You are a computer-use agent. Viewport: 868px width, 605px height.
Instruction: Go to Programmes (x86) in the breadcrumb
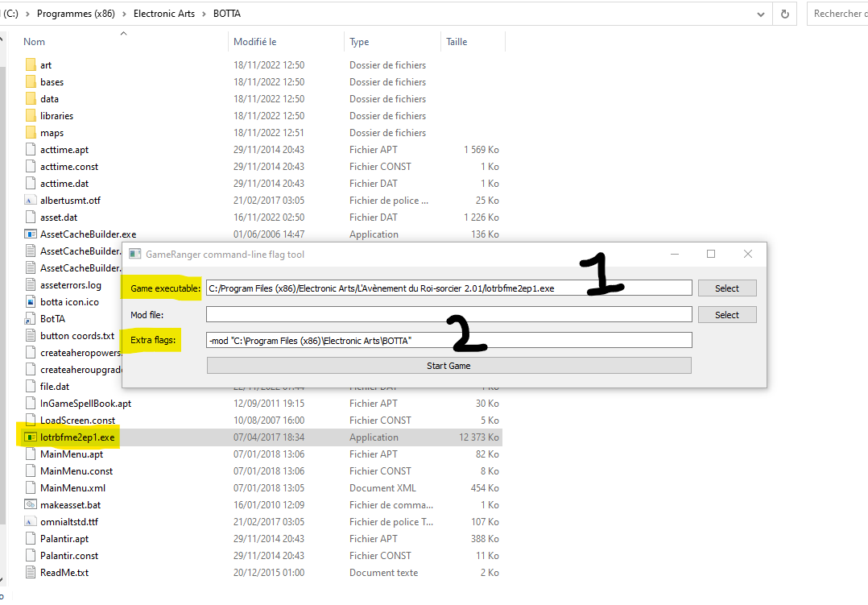click(x=76, y=14)
